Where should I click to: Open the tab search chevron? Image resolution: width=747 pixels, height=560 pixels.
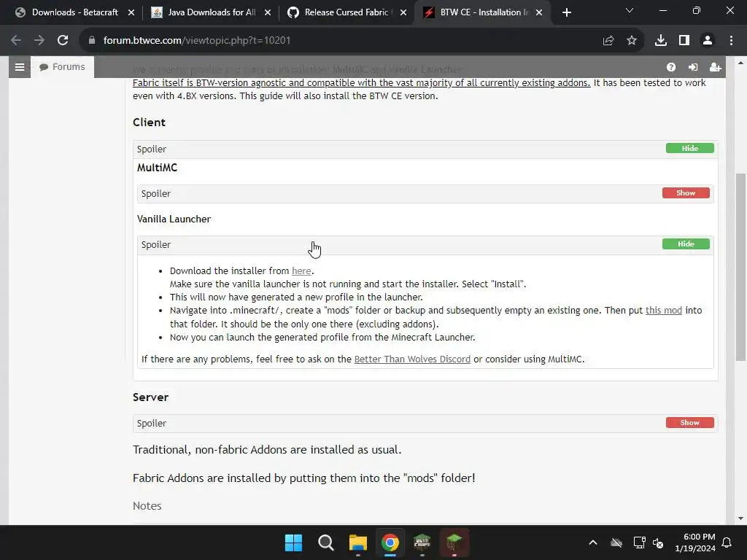click(630, 10)
